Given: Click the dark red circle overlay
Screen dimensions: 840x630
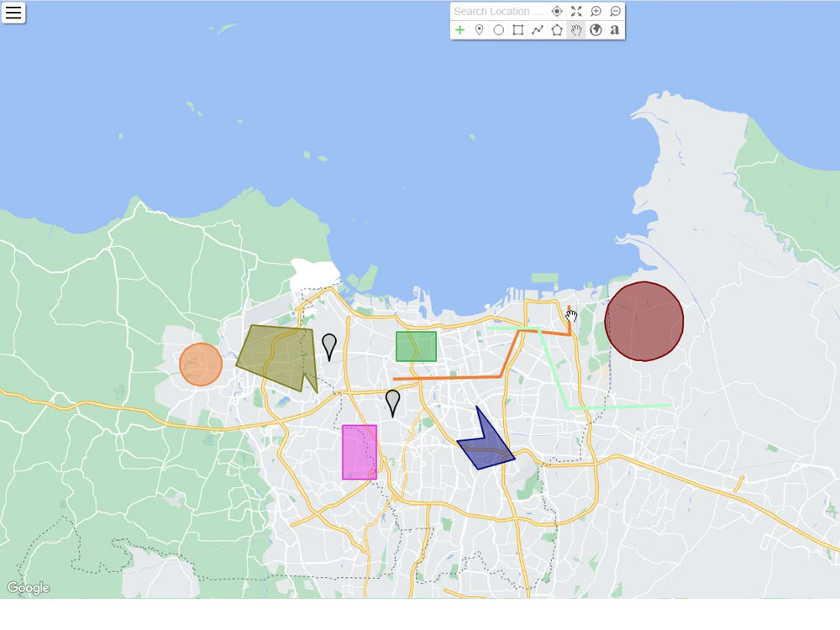Looking at the screenshot, I should coord(644,322).
